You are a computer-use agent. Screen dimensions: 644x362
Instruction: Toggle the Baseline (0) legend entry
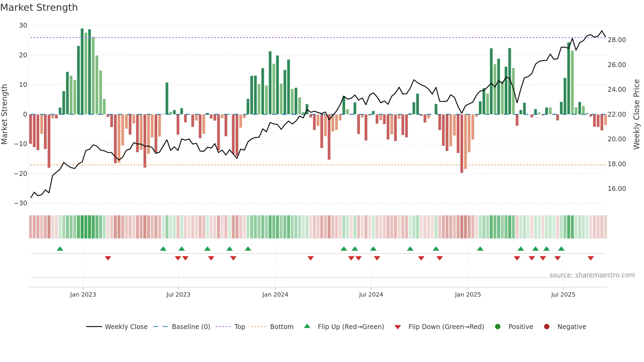point(182,327)
